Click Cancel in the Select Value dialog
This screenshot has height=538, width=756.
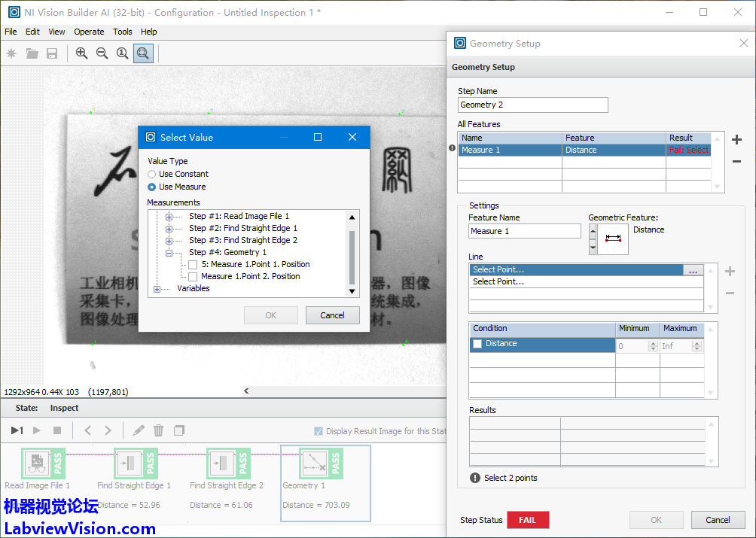[x=333, y=315]
